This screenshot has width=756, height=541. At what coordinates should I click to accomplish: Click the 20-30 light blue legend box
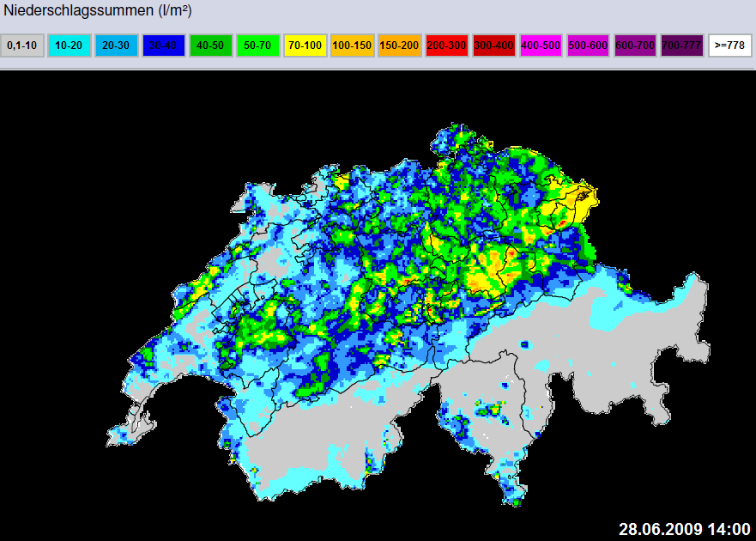(116, 46)
